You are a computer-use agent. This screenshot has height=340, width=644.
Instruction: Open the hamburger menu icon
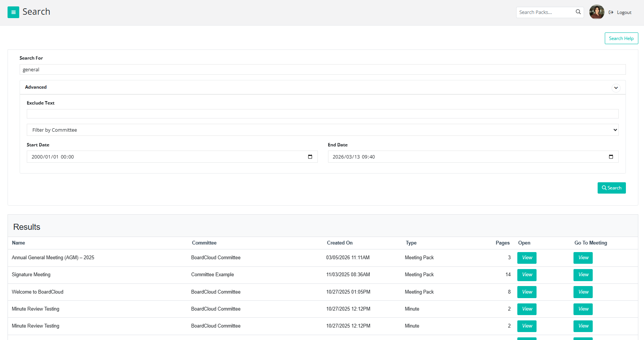pos(13,12)
